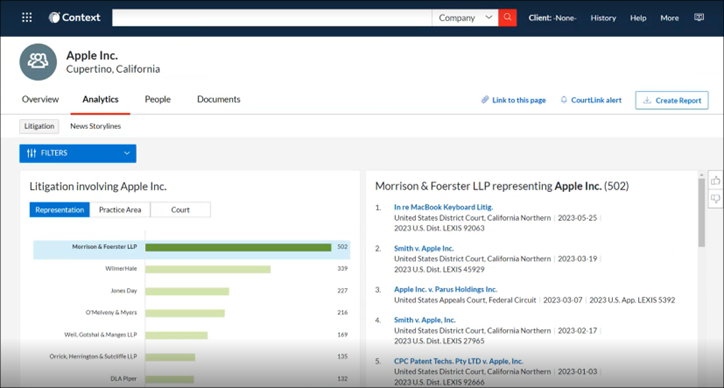Open the More menu in header
The width and height of the screenshot is (724, 388).
pyautogui.click(x=669, y=18)
